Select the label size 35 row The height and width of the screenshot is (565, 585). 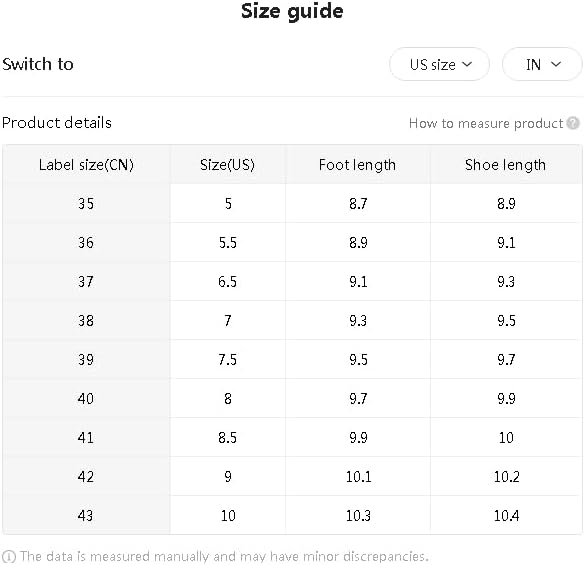tap(292, 203)
